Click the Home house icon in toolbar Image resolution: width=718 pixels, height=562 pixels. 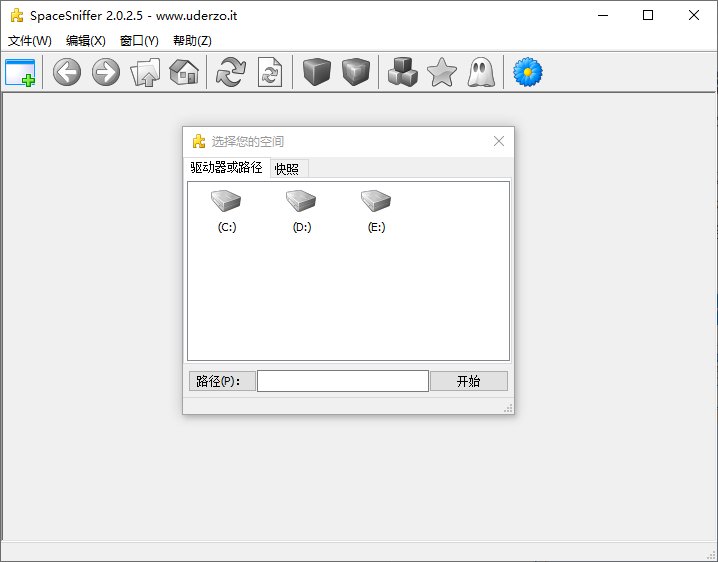click(x=184, y=73)
